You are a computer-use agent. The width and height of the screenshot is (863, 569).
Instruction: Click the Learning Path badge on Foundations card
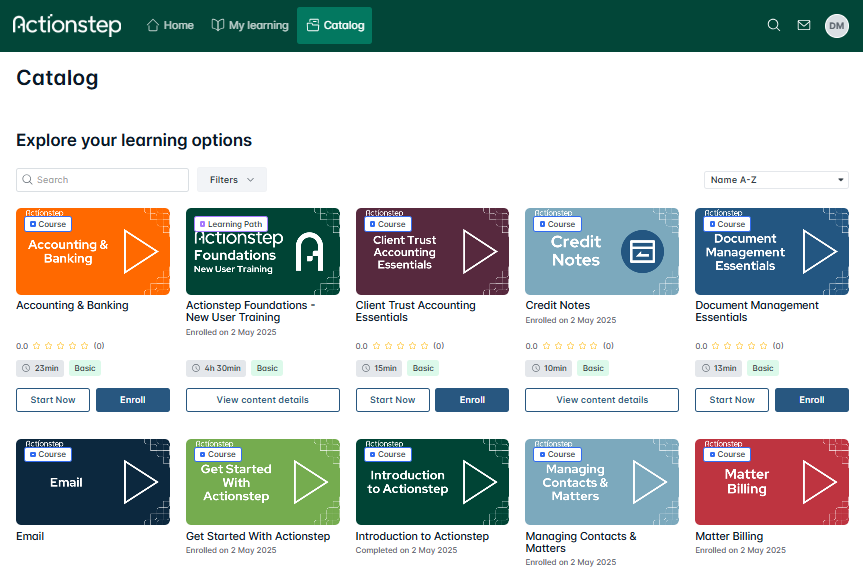click(231, 224)
